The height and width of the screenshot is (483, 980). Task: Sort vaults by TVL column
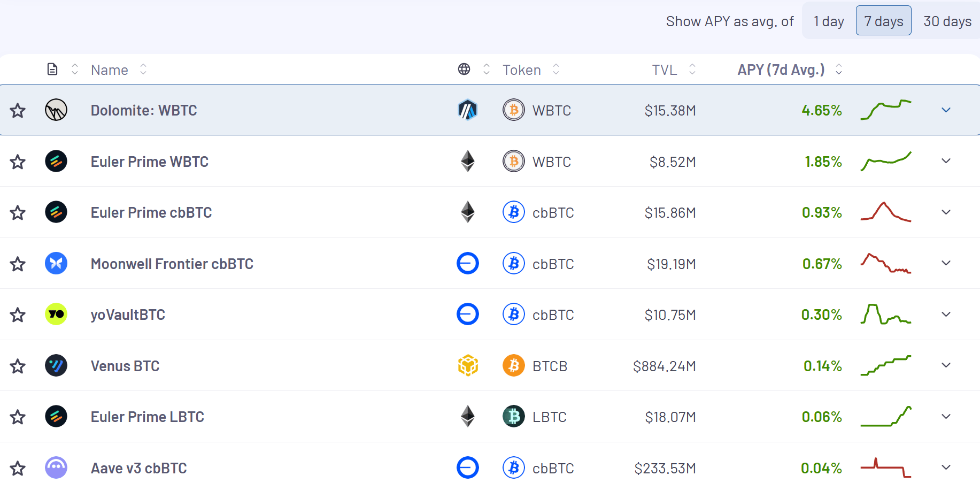click(x=674, y=70)
